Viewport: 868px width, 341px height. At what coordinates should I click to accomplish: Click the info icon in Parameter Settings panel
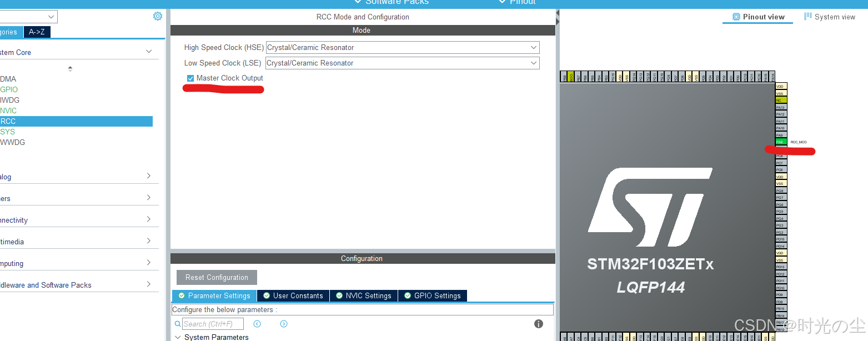point(538,323)
